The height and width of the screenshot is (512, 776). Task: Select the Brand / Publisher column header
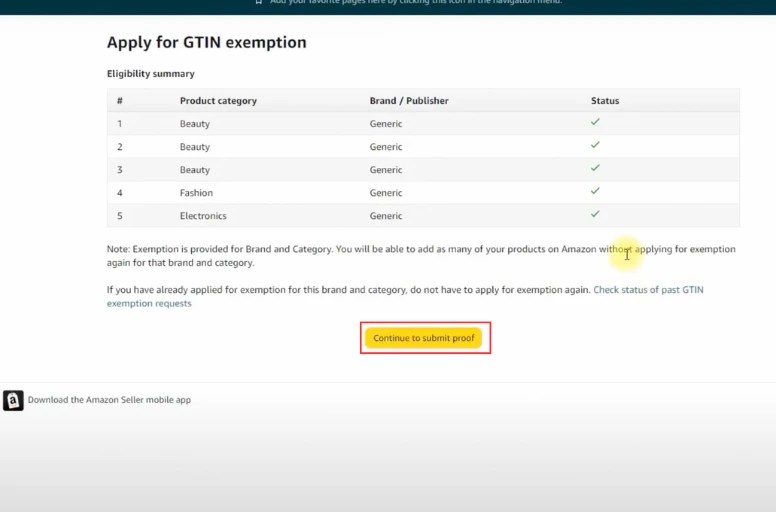(409, 100)
